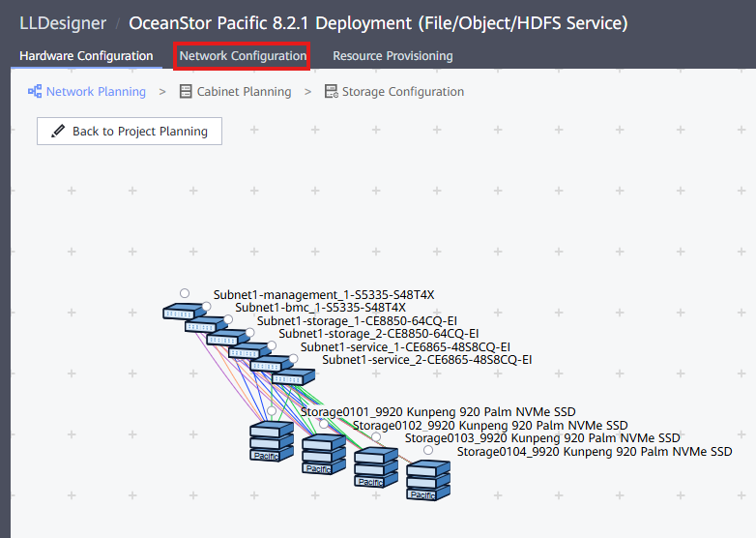Click circle handle above Storage0102 node

[324, 424]
